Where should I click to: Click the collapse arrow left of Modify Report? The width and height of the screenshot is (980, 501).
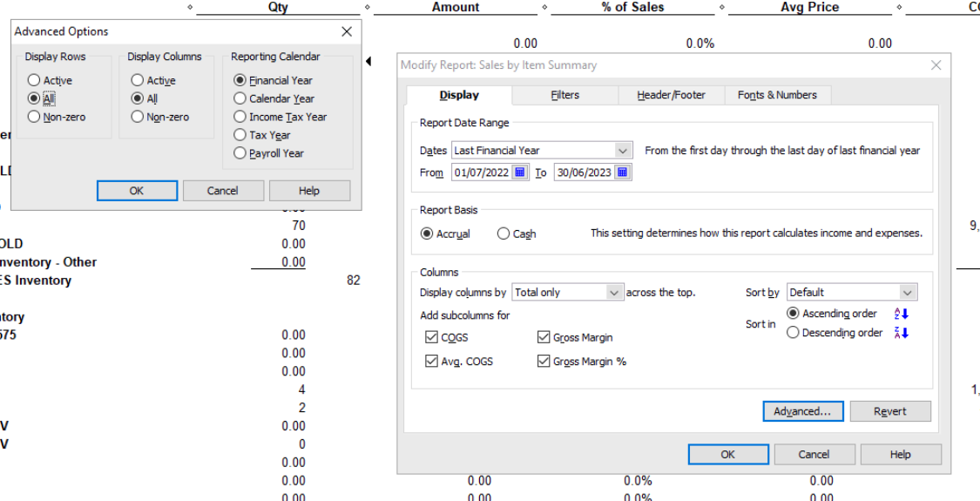pyautogui.click(x=368, y=61)
